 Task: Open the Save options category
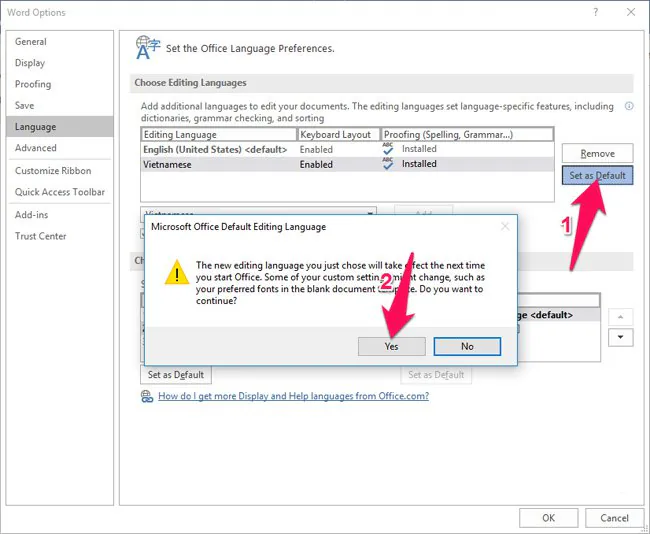(60, 105)
